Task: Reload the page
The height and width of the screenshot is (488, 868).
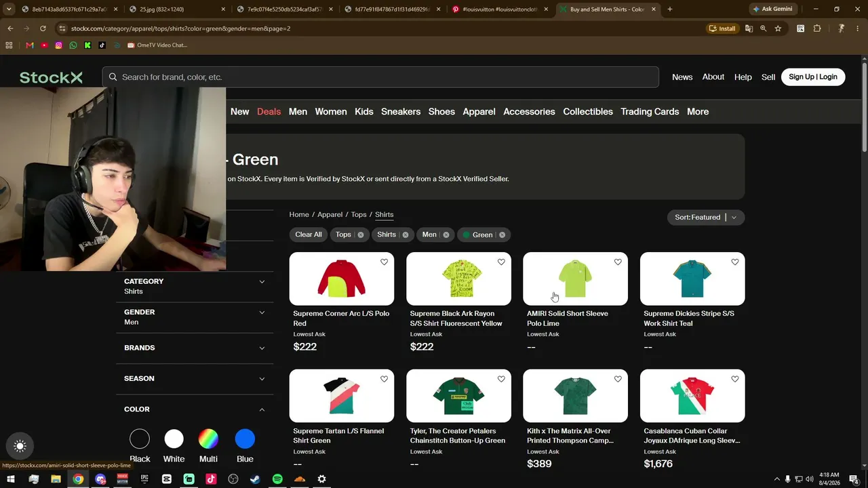Action: [43, 28]
